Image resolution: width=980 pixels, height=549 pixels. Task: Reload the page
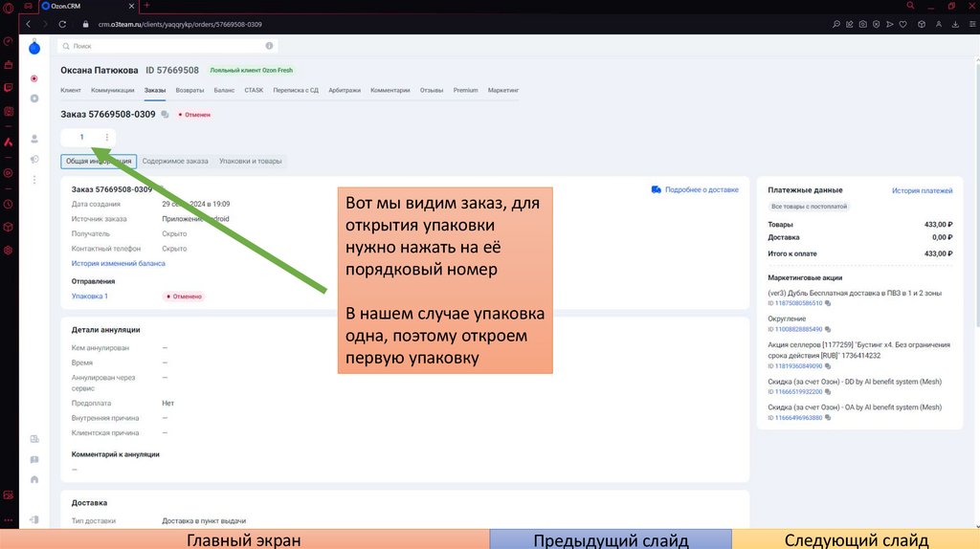(62, 24)
